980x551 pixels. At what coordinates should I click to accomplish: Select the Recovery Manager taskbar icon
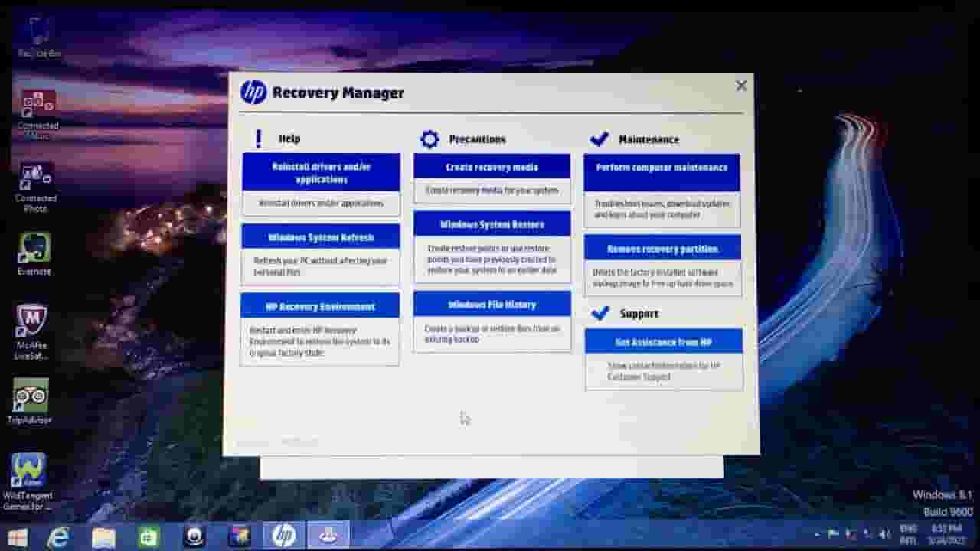click(x=328, y=536)
